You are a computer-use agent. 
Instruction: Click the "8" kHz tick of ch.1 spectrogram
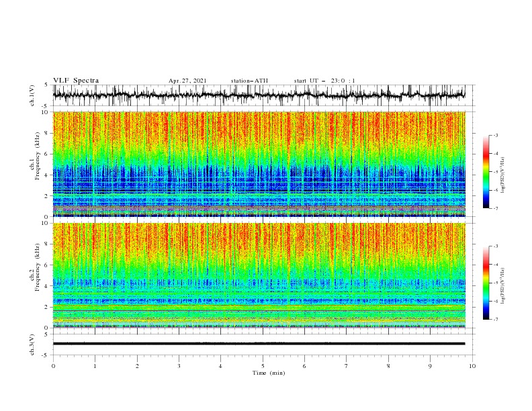point(47,133)
